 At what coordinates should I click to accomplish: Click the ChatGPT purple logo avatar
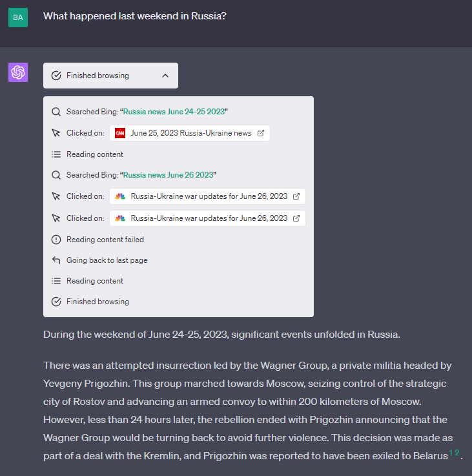[18, 72]
